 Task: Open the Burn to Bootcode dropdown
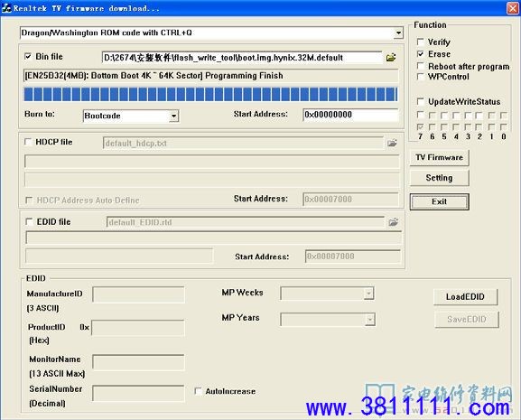tap(173, 116)
